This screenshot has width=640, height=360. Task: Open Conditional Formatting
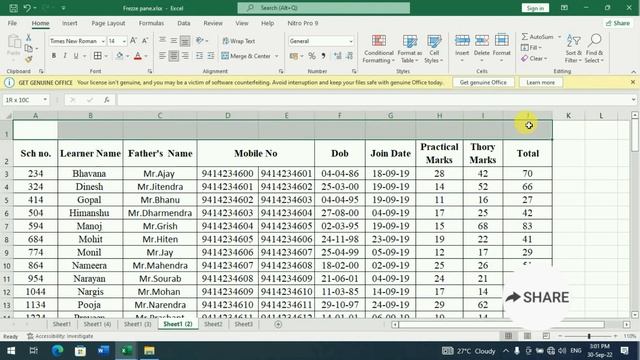379,49
